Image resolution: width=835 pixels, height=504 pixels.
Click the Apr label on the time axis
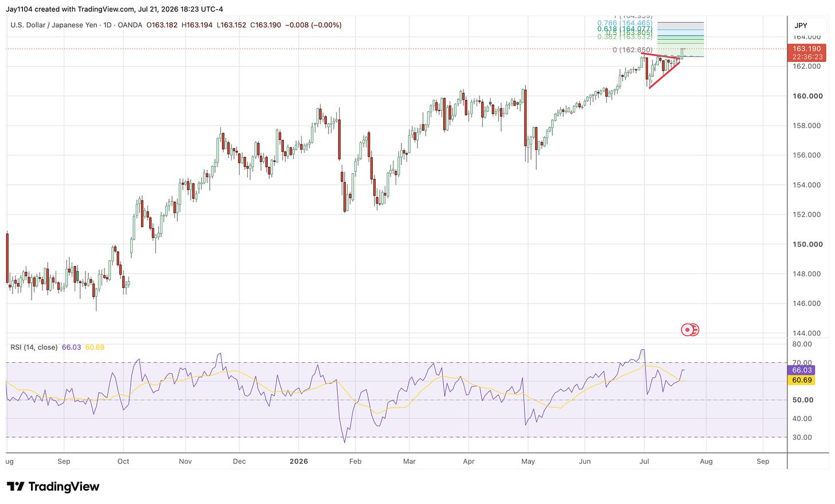click(x=469, y=462)
